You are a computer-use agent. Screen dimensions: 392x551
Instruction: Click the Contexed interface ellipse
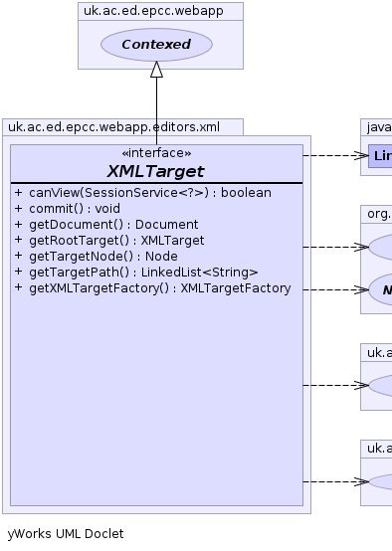click(156, 45)
